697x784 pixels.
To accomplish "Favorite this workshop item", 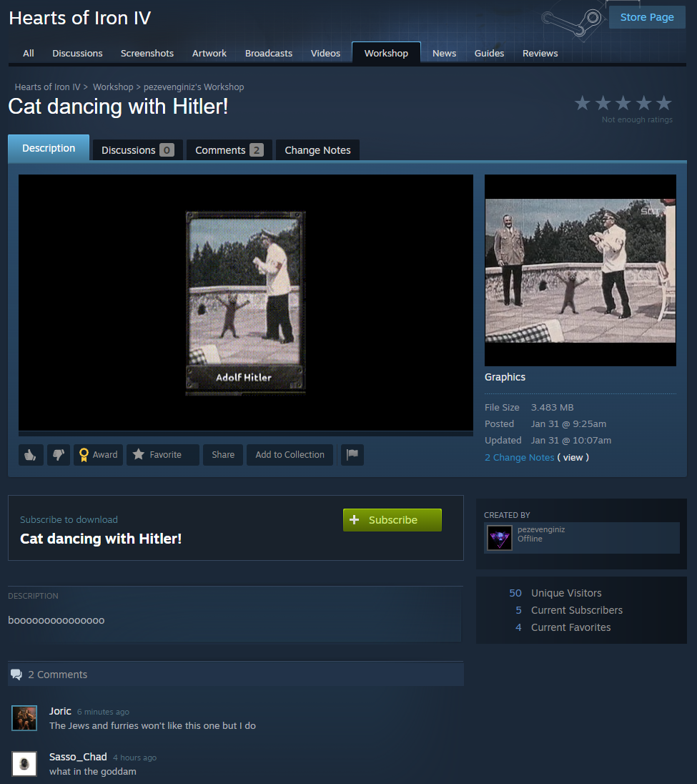I will (x=163, y=454).
